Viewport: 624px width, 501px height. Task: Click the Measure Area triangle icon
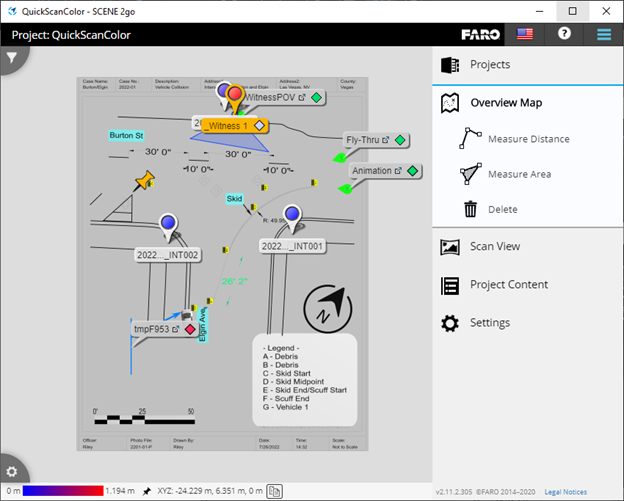(470, 173)
